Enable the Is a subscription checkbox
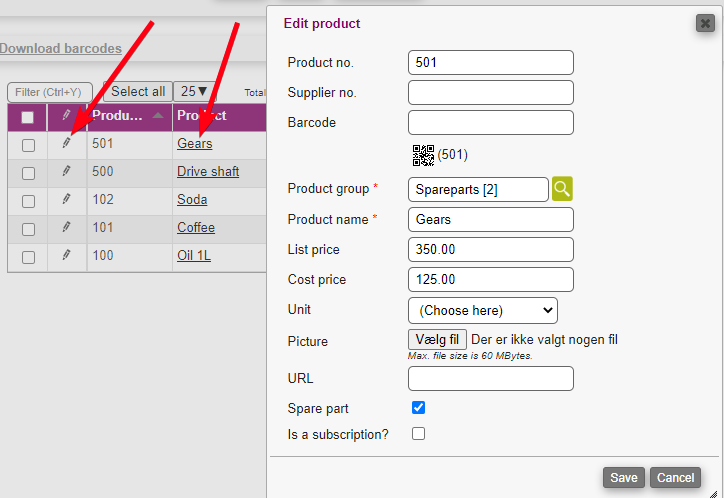The image size is (724, 498). (x=419, y=434)
